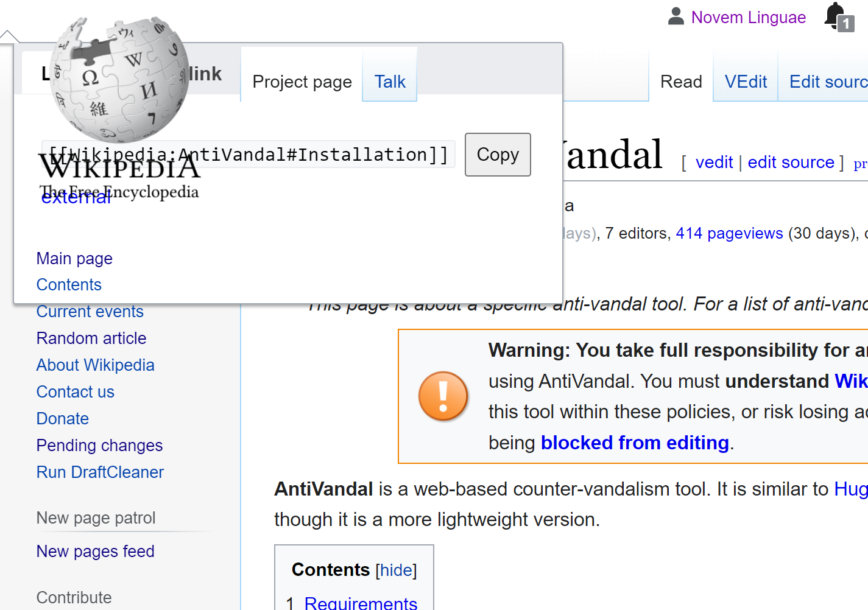Screen dimensions: 868x610
Task: Select the Read tab
Action: point(681,82)
